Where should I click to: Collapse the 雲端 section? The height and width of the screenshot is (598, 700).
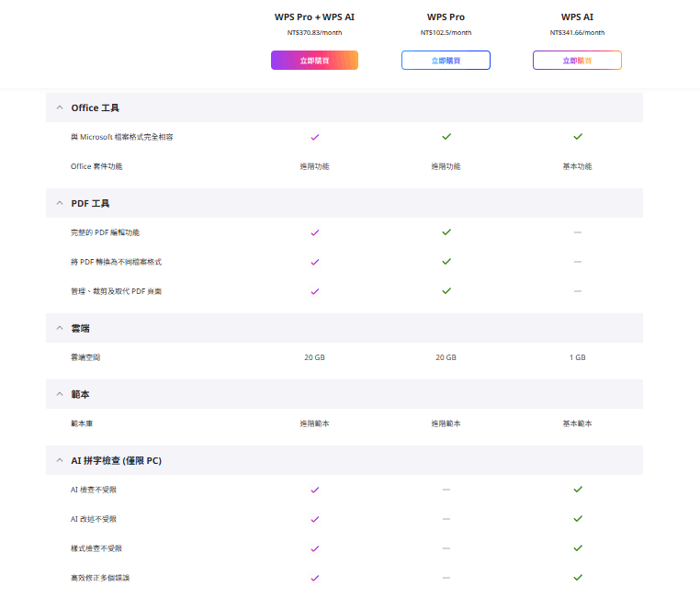click(x=60, y=328)
